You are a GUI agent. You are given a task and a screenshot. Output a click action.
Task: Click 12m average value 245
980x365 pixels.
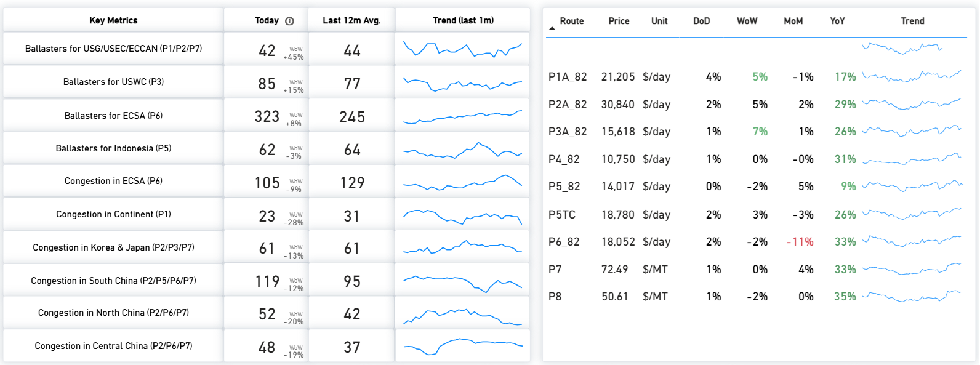click(x=352, y=117)
